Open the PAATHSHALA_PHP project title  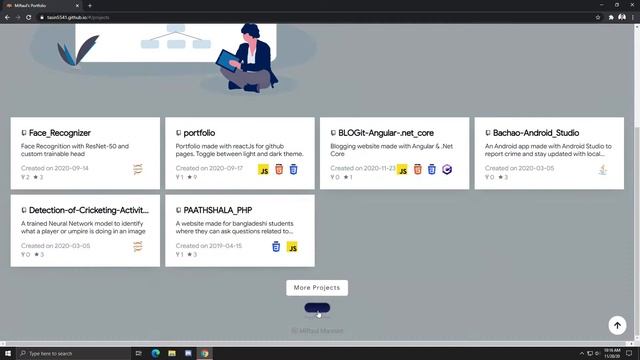(x=218, y=210)
